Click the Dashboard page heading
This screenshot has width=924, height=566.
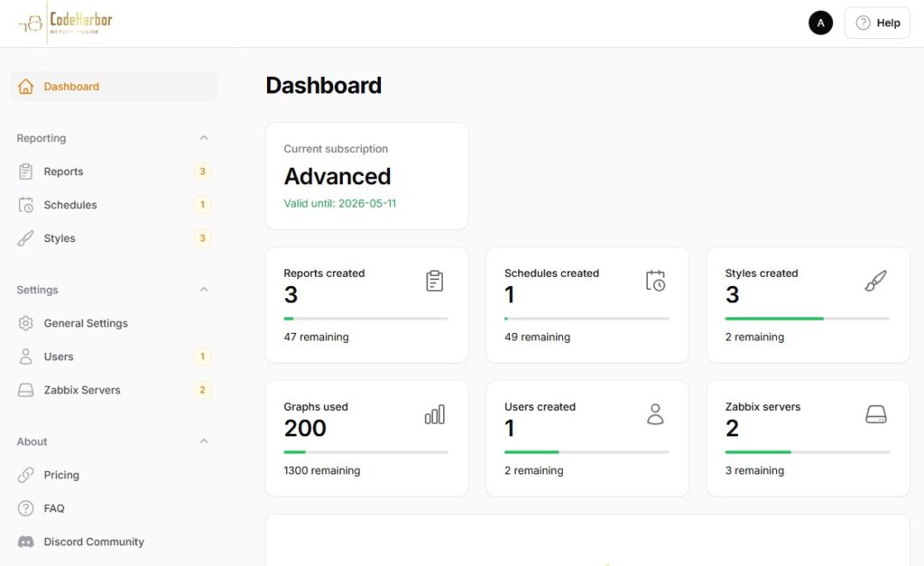point(324,86)
